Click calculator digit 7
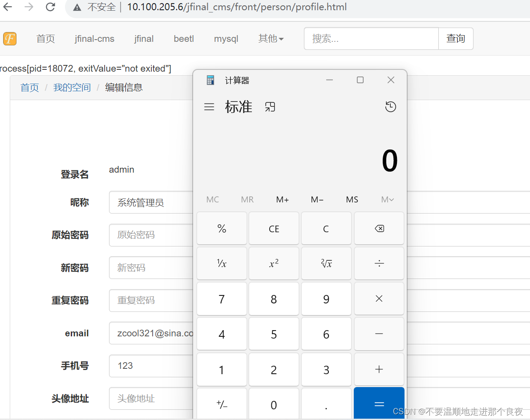 click(x=222, y=299)
